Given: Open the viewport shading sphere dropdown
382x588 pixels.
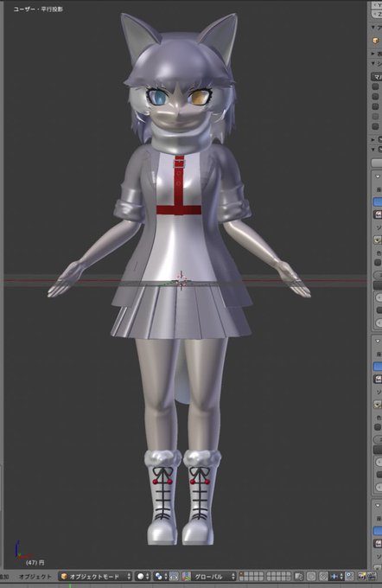Looking at the screenshot, I should pos(142,577).
